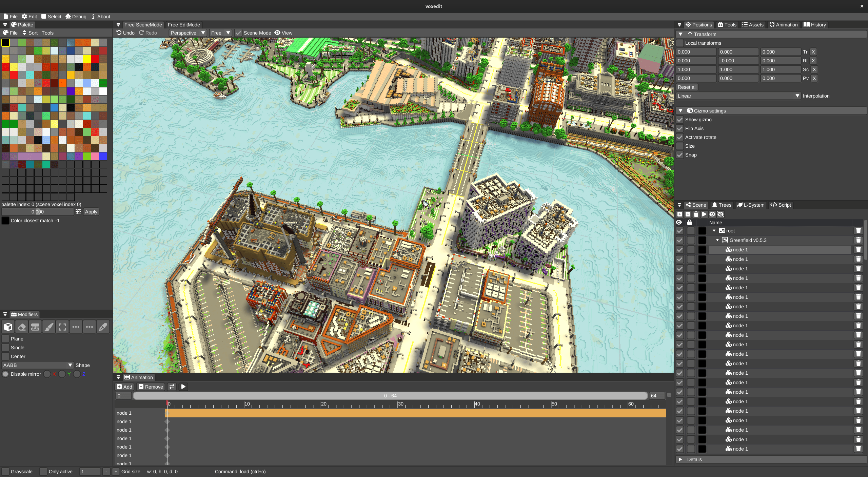Uncheck the Snap gizmo option
Screen dimensions: 868x477
[680, 155]
